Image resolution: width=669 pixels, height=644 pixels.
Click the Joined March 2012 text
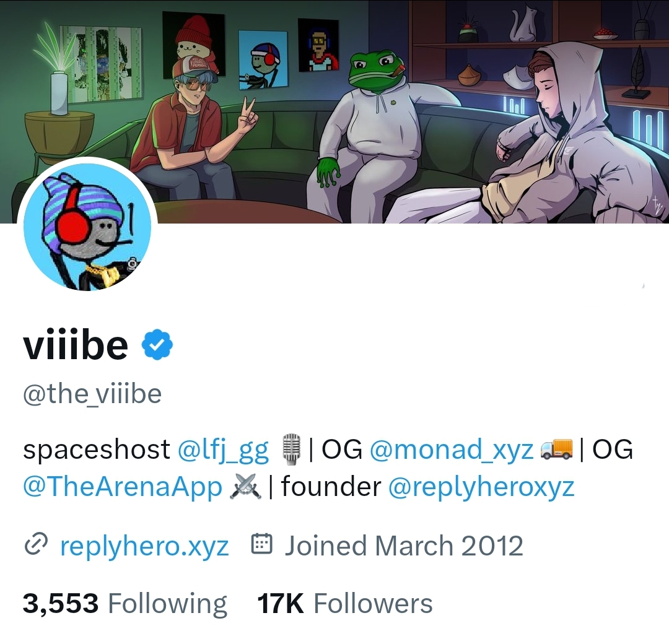tap(404, 546)
